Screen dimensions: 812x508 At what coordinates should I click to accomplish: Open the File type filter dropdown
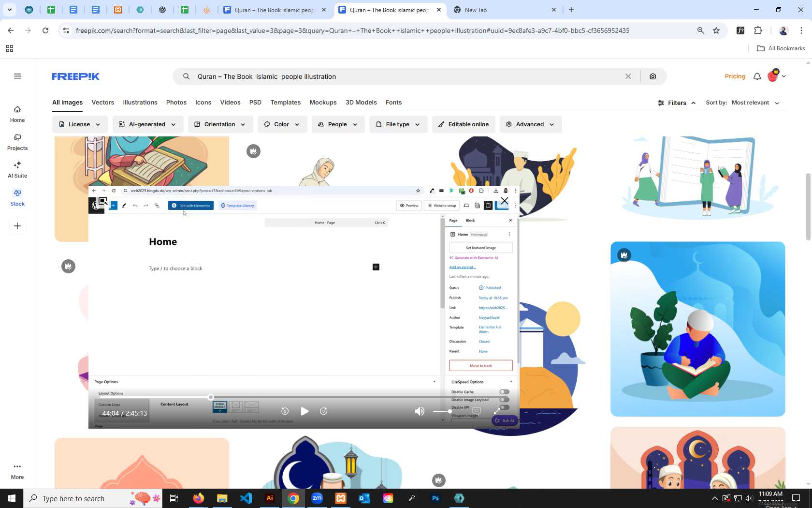tap(398, 124)
